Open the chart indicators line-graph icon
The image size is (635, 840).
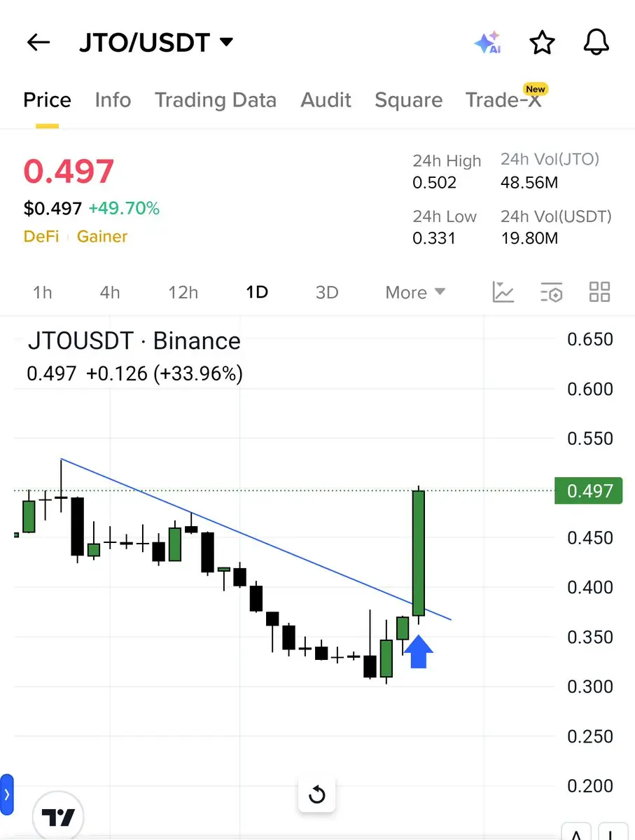pos(503,292)
